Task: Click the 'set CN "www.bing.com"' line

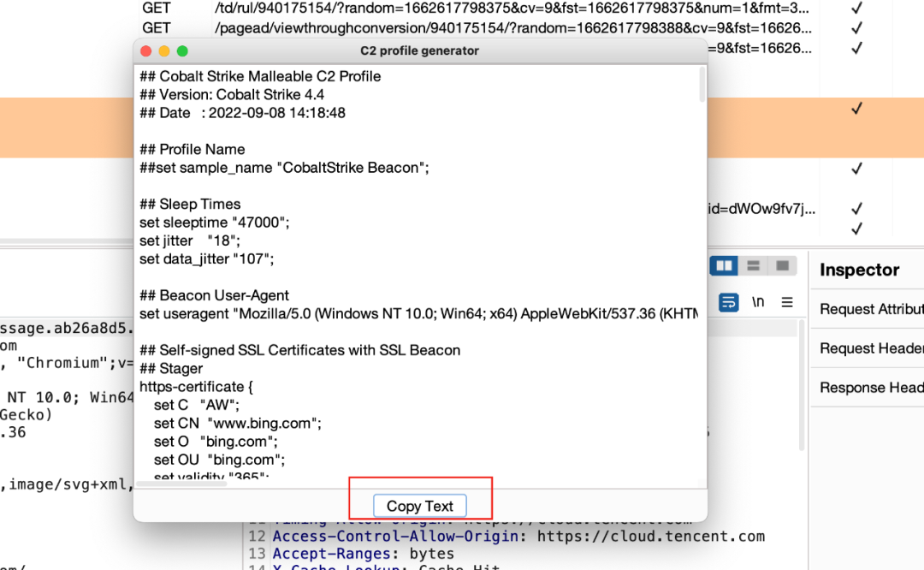Action: [x=238, y=424]
